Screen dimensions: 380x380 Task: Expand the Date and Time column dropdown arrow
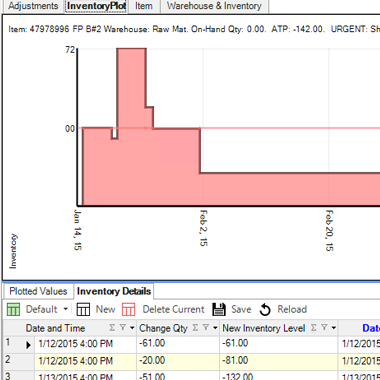[132, 328]
